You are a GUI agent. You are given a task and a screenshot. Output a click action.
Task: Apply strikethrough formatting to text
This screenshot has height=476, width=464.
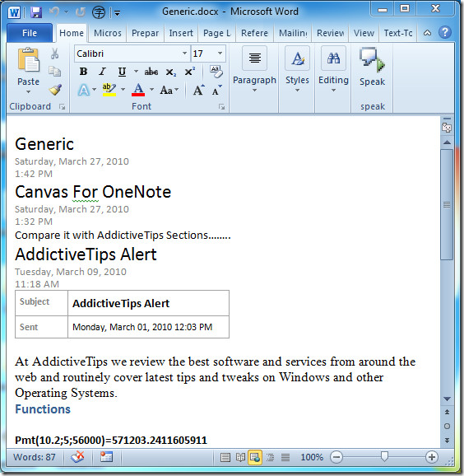point(151,72)
